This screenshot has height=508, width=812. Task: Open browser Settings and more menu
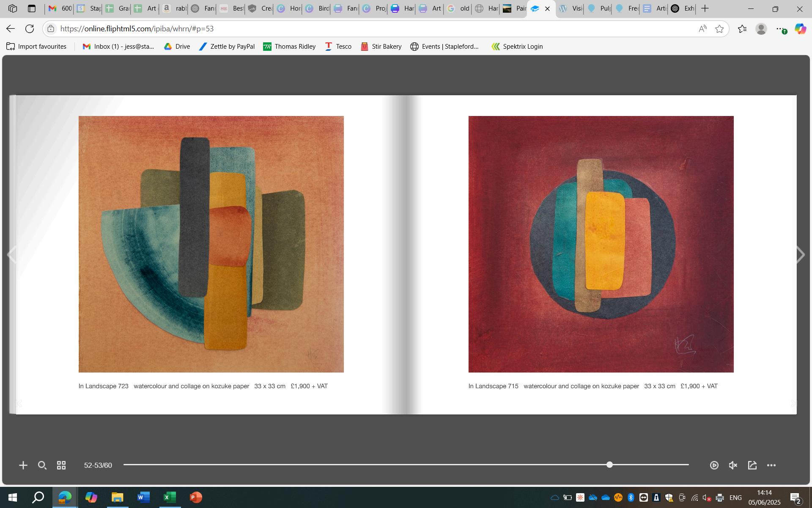pyautogui.click(x=780, y=29)
